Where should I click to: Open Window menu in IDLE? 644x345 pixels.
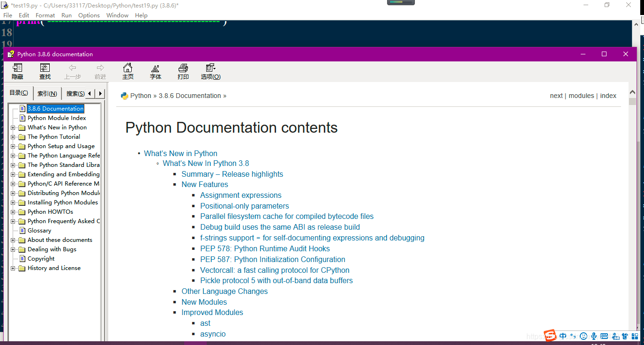click(x=117, y=15)
